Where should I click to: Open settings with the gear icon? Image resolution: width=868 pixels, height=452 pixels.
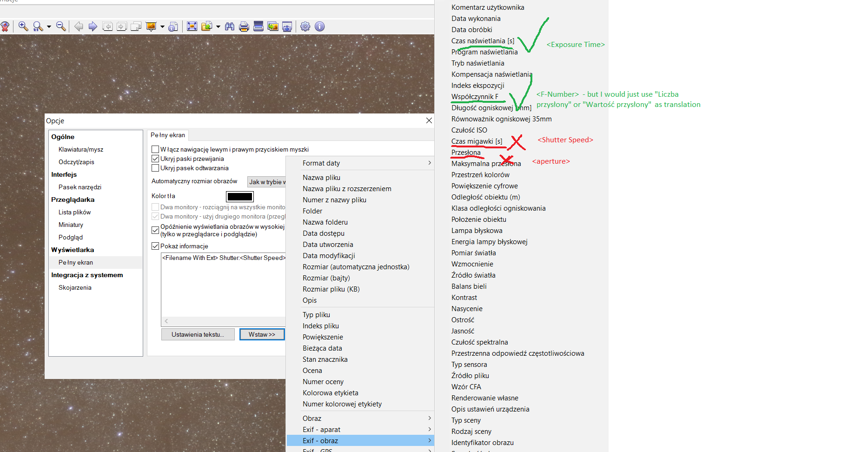tap(305, 27)
